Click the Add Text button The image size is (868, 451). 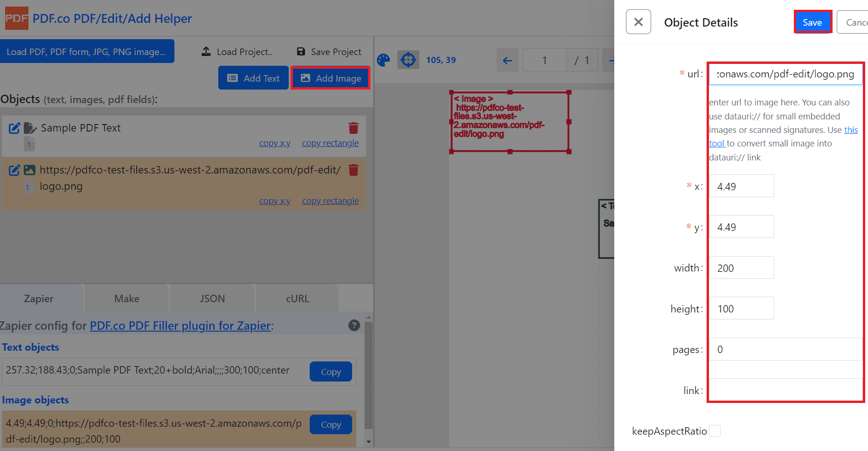pyautogui.click(x=253, y=78)
